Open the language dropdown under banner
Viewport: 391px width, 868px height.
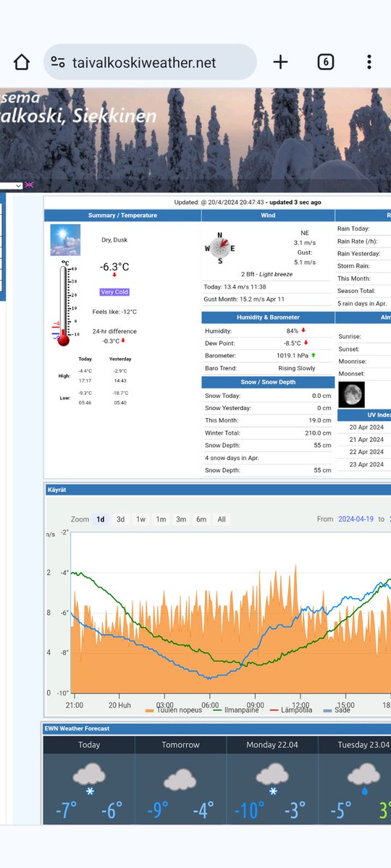tap(11, 185)
